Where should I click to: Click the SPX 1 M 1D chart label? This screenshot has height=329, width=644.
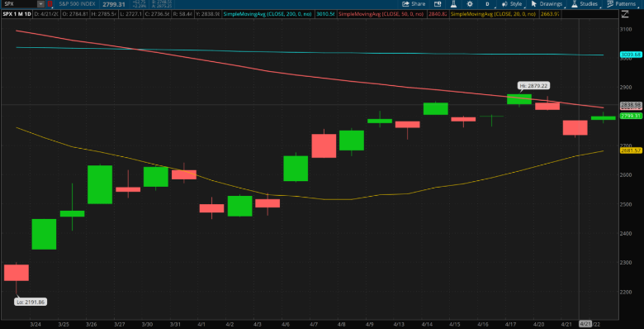16,14
